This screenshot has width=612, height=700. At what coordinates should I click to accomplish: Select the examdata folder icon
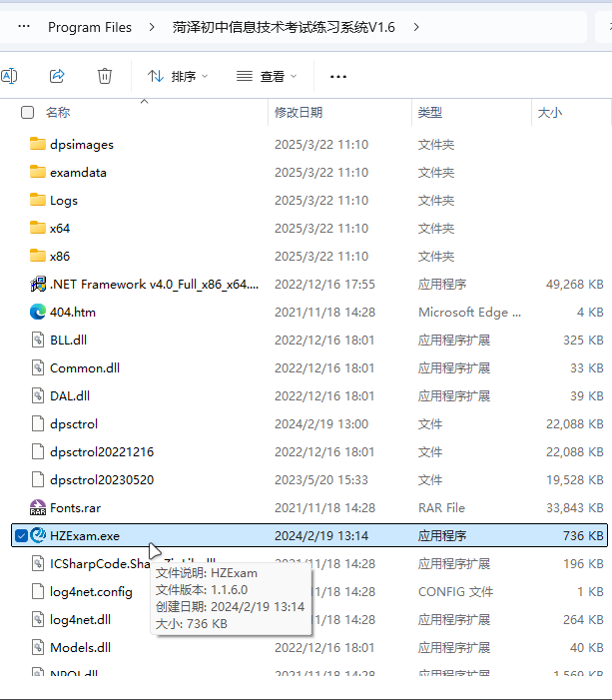coord(38,172)
